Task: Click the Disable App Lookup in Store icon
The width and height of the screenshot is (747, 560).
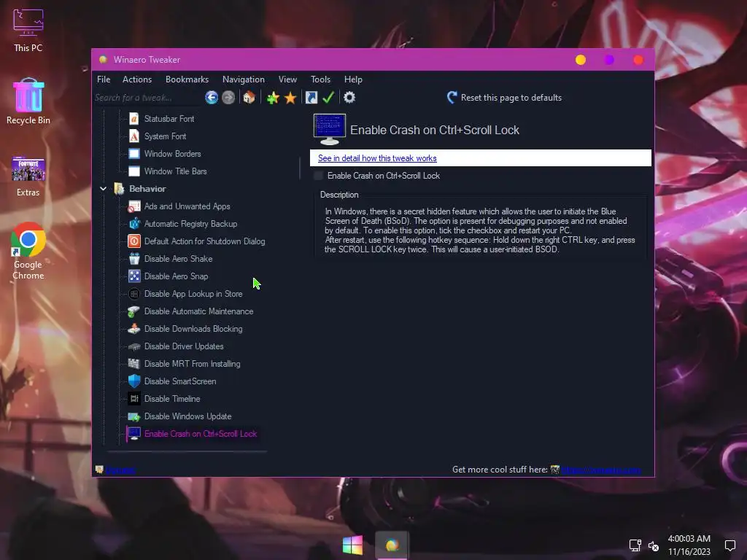Action: click(134, 294)
